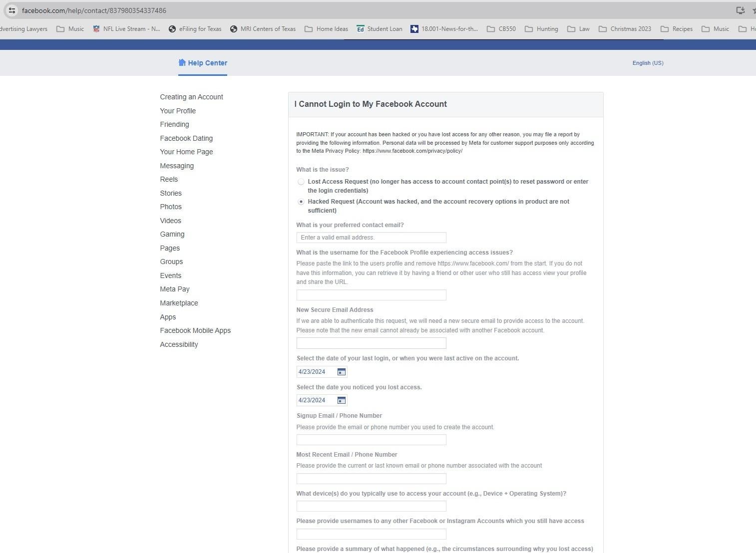Click the New Secure Email Address field
This screenshot has height=553, width=756.
[371, 343]
